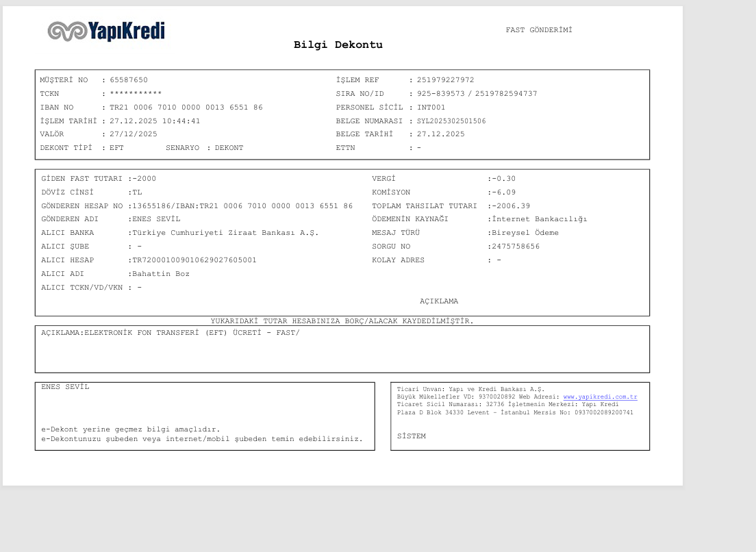Image resolution: width=756 pixels, height=552 pixels.
Task: Click mesaj türü Bireysel Ödeme
Action: [525, 233]
